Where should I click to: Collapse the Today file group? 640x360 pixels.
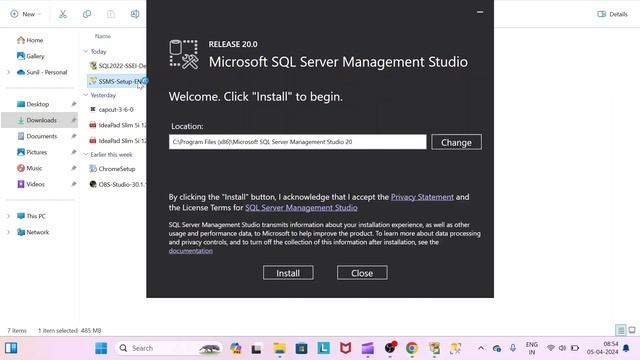coord(86,51)
